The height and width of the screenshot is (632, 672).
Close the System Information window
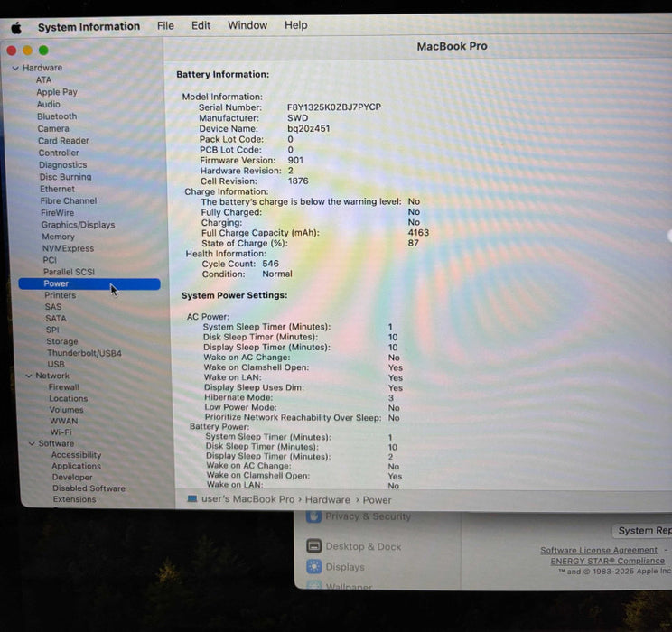point(12,51)
